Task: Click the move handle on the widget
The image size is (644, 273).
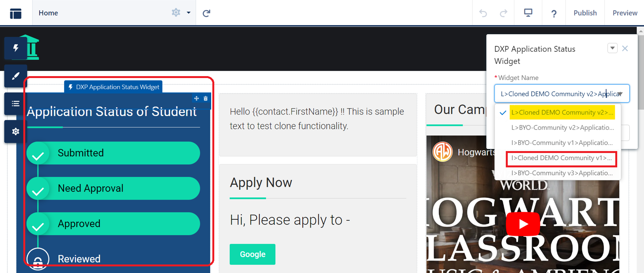Action: (x=196, y=99)
